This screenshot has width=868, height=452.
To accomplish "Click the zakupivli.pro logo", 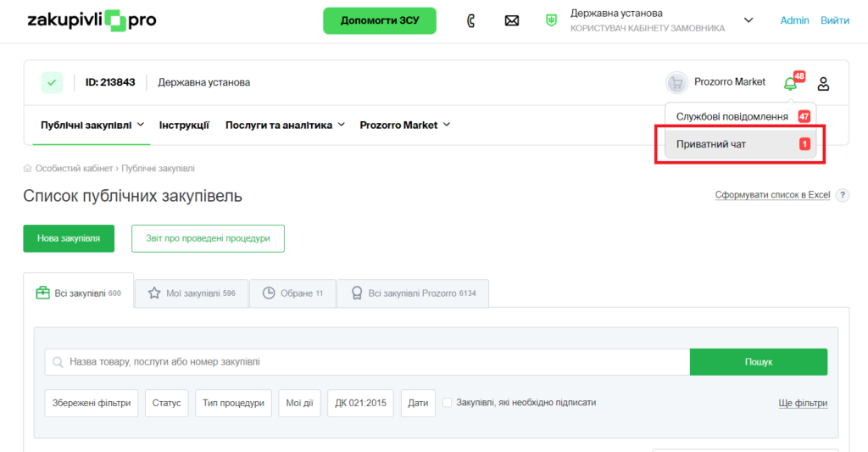I will coord(92,20).
